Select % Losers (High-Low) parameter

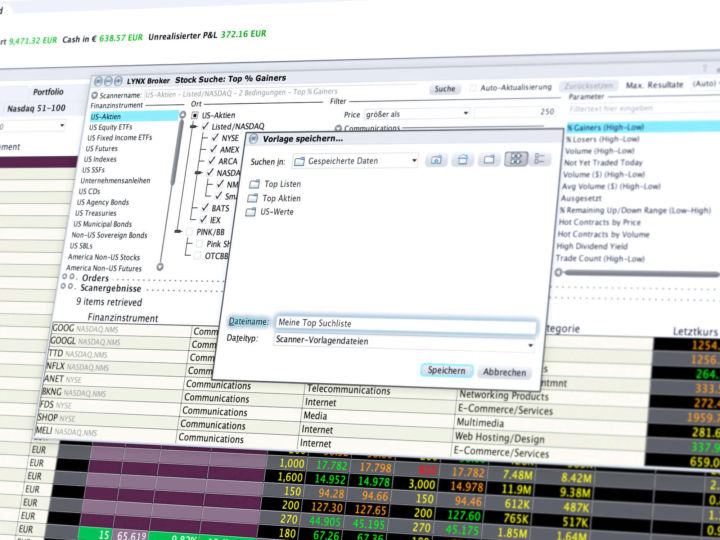pos(602,139)
